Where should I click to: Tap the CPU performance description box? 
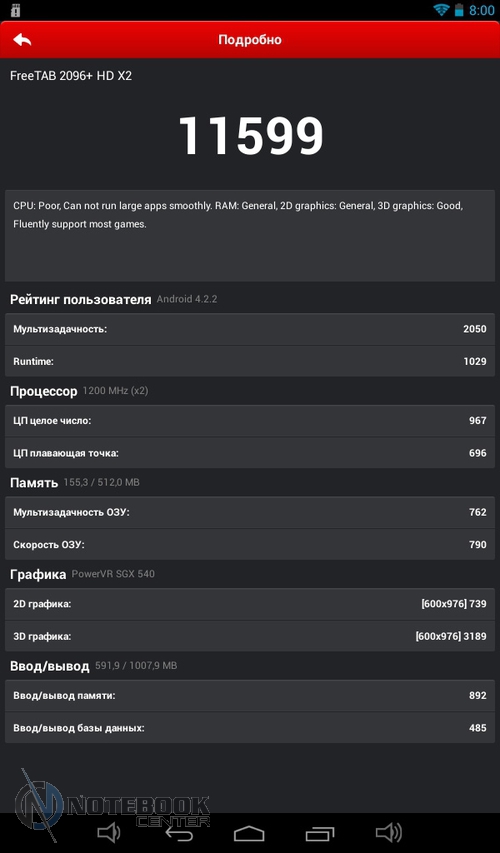point(250,236)
